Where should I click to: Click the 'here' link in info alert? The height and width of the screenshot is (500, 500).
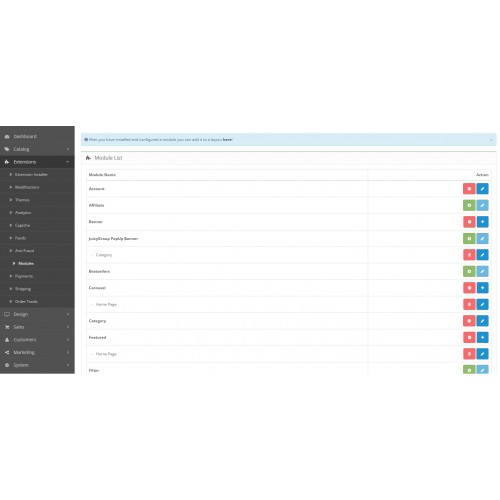point(227,140)
